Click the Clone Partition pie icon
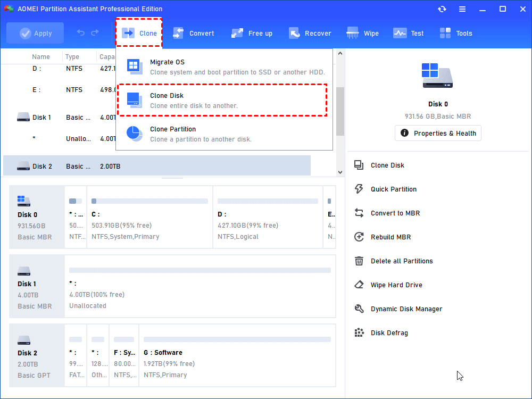The height and width of the screenshot is (399, 532). click(135, 134)
